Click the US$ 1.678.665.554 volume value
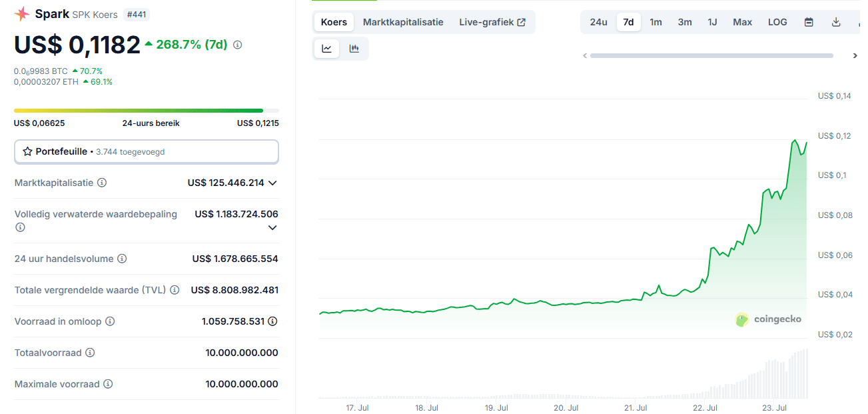The height and width of the screenshot is (414, 868). click(x=235, y=259)
